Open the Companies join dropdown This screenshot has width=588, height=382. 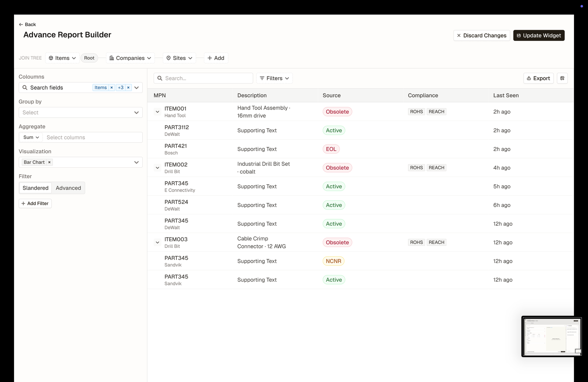[x=130, y=58]
